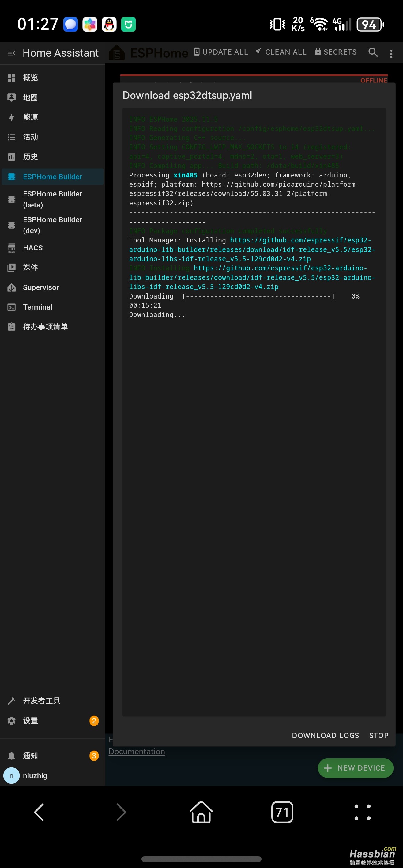Open the browser tabs counter showing 71

282,812
